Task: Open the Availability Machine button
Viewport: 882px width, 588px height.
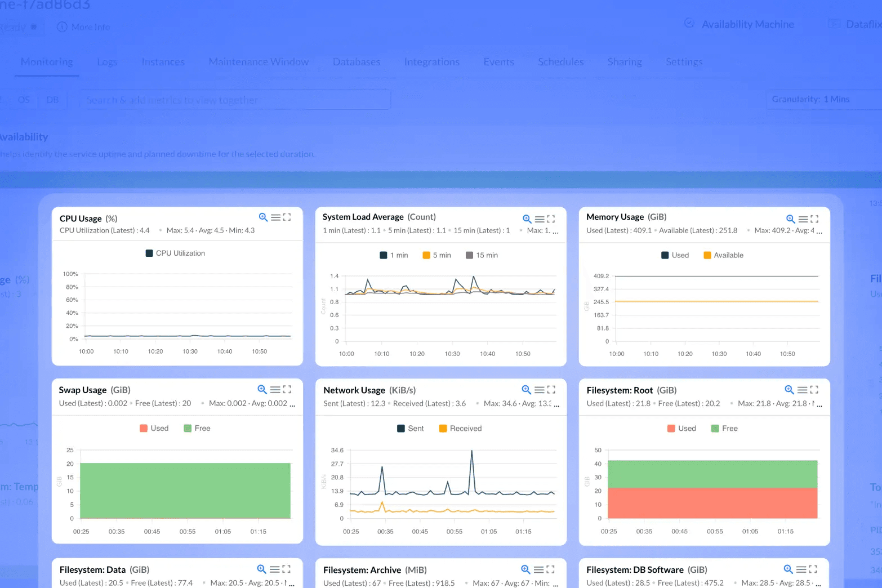Action: (739, 24)
